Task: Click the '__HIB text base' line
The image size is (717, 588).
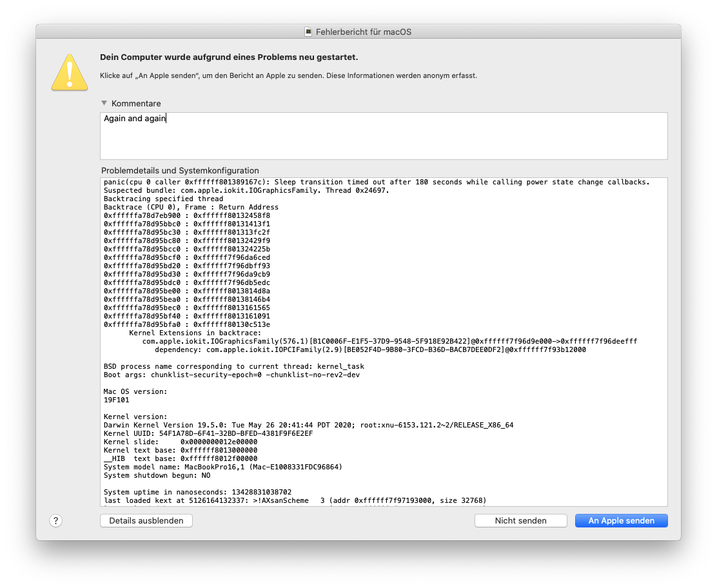Action: tap(180, 458)
